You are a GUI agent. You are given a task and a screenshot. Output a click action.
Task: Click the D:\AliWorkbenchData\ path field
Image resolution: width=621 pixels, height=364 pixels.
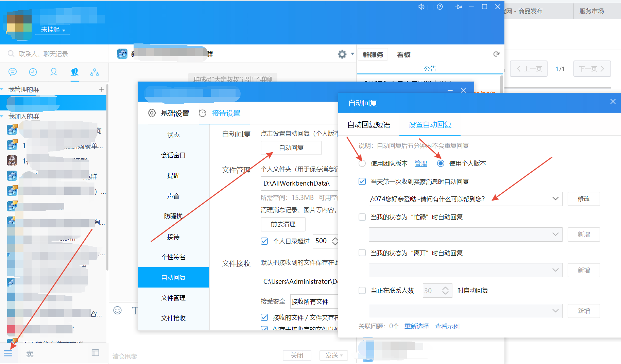(x=300, y=184)
